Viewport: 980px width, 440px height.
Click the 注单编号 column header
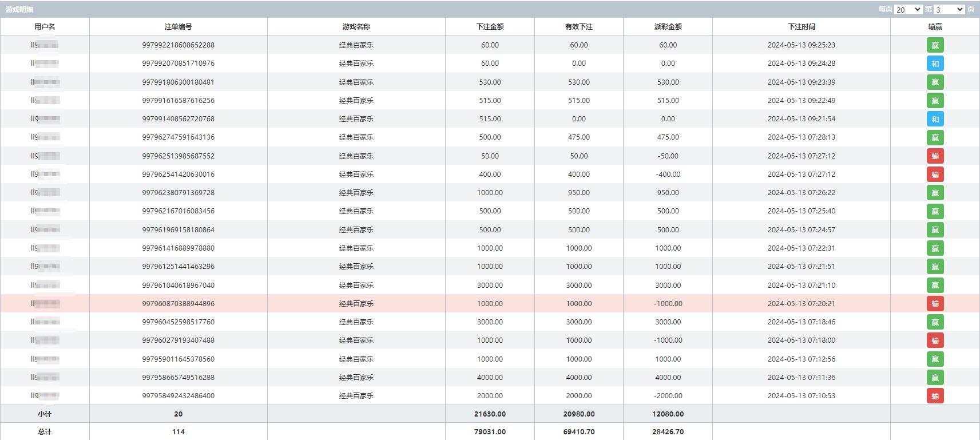point(178,27)
